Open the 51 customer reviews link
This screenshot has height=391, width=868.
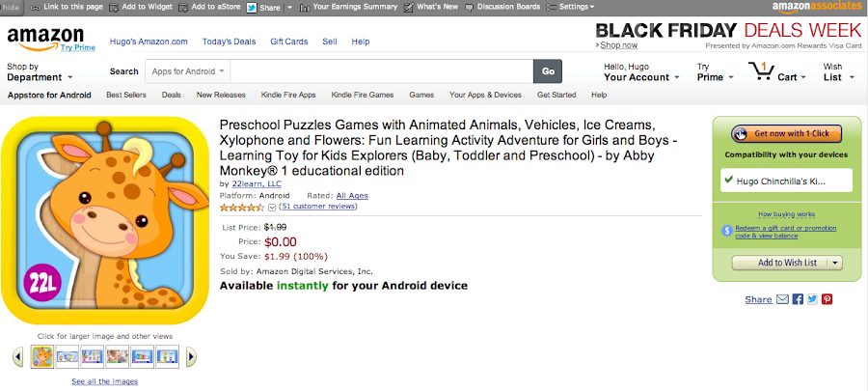pos(318,207)
